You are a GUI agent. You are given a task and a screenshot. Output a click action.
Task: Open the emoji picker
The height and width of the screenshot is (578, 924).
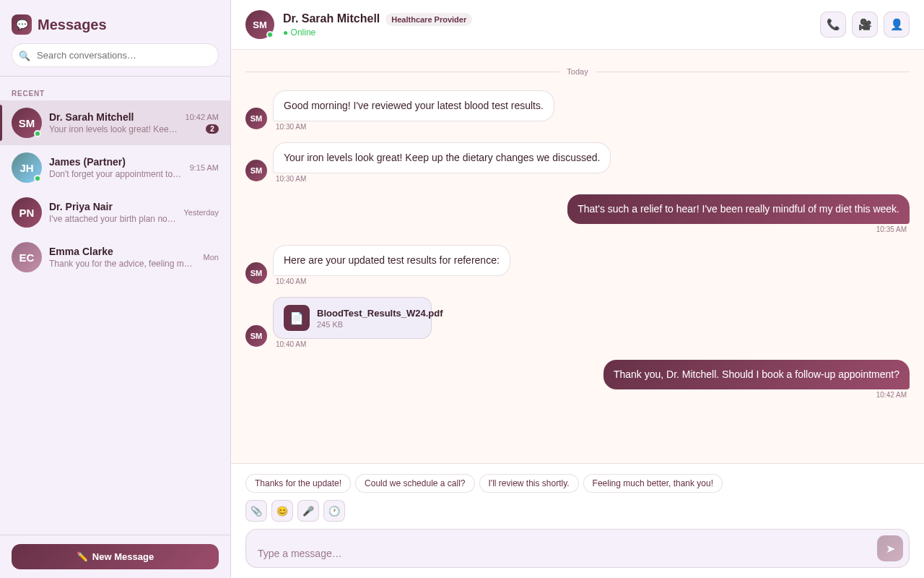[x=282, y=511]
